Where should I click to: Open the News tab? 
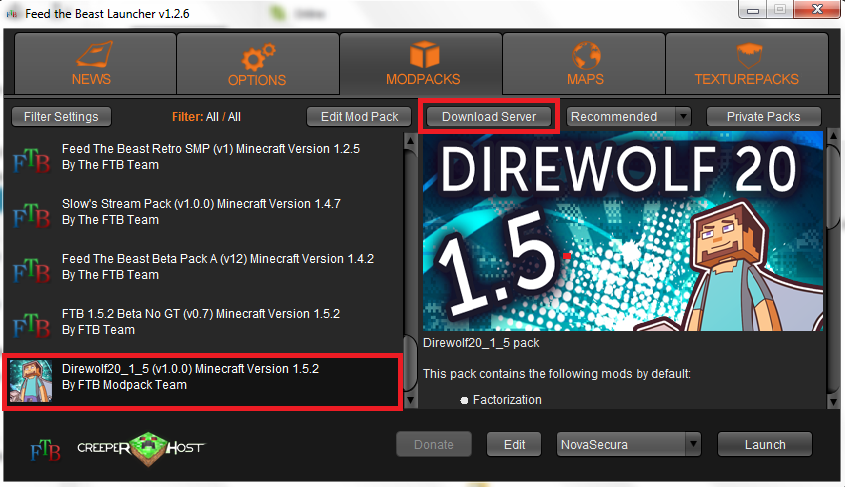tap(92, 65)
